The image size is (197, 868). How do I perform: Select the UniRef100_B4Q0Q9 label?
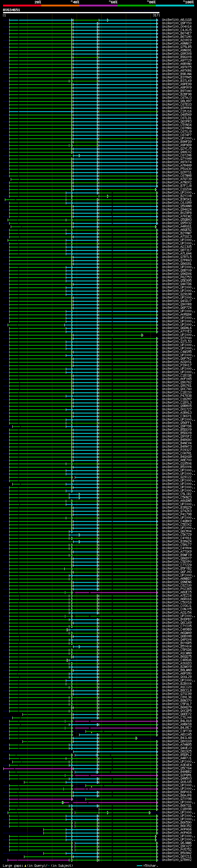pos(177,457)
